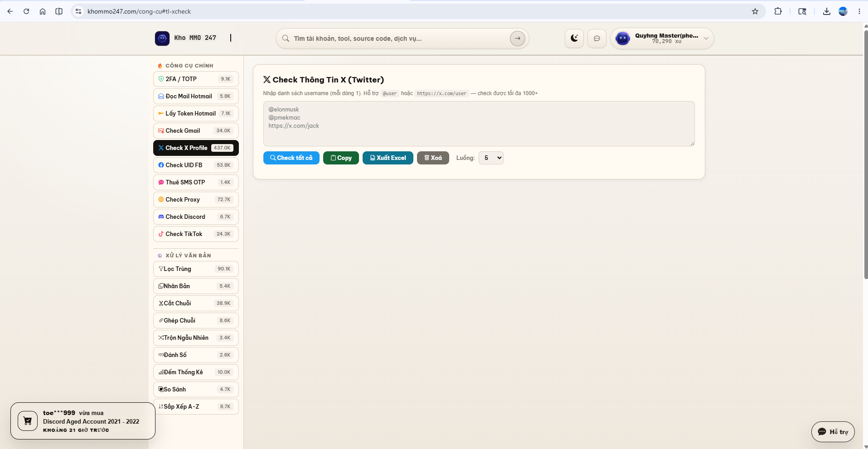This screenshot has width=868, height=449.
Task: Click the browser home icon
Action: (43, 11)
